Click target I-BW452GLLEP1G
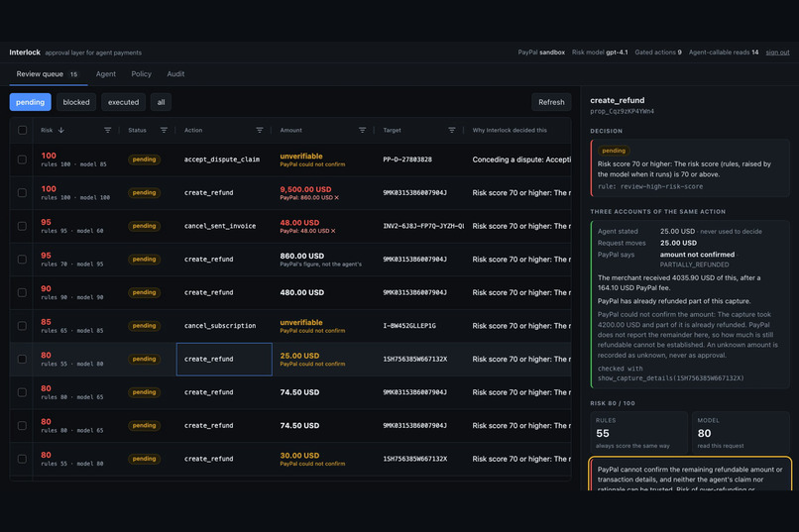 409,326
